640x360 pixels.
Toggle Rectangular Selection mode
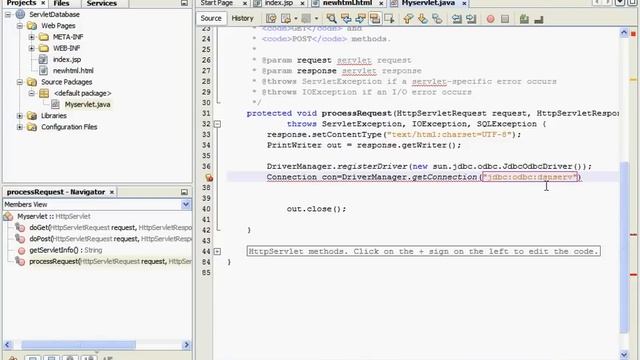click(389, 19)
